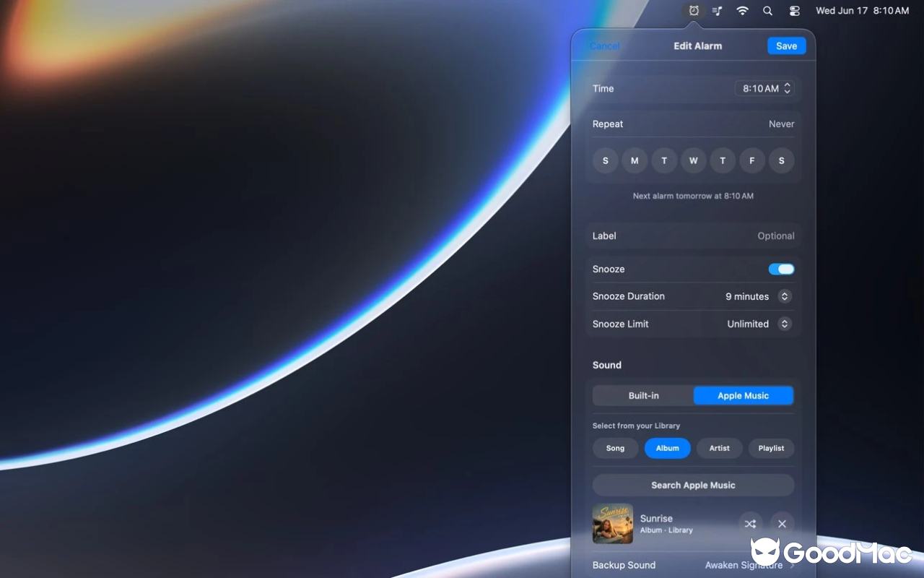Viewport: 924px width, 578px height.
Task: Click the optional Label input field
Action: (x=693, y=236)
